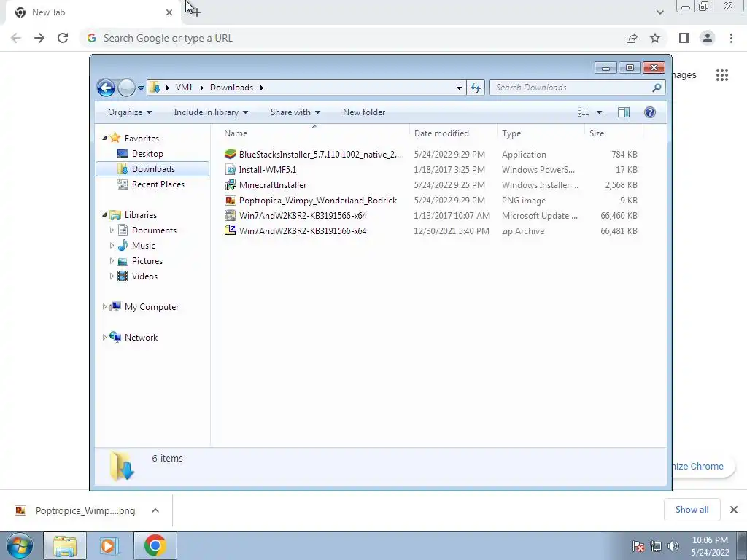Open the Share with menu
Image resolution: width=747 pixels, height=560 pixels.
pyautogui.click(x=295, y=112)
